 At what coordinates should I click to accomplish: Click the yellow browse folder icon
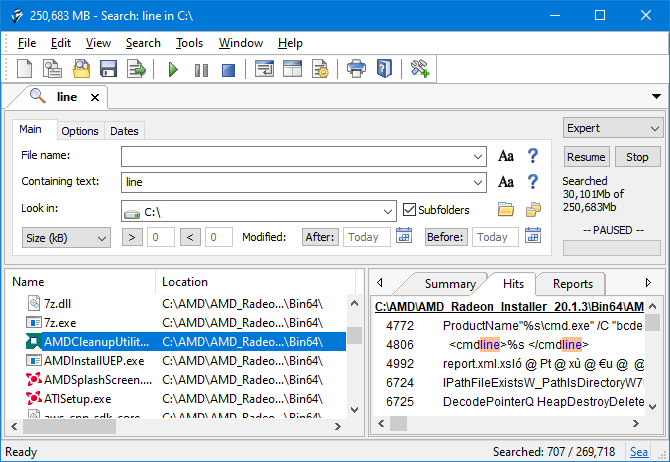pyautogui.click(x=506, y=210)
